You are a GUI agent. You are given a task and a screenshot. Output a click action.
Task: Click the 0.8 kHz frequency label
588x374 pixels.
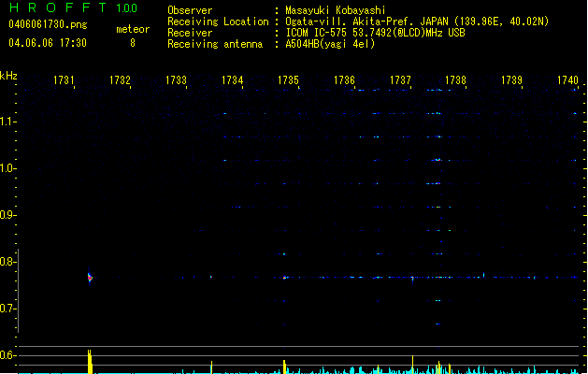tap(7, 262)
